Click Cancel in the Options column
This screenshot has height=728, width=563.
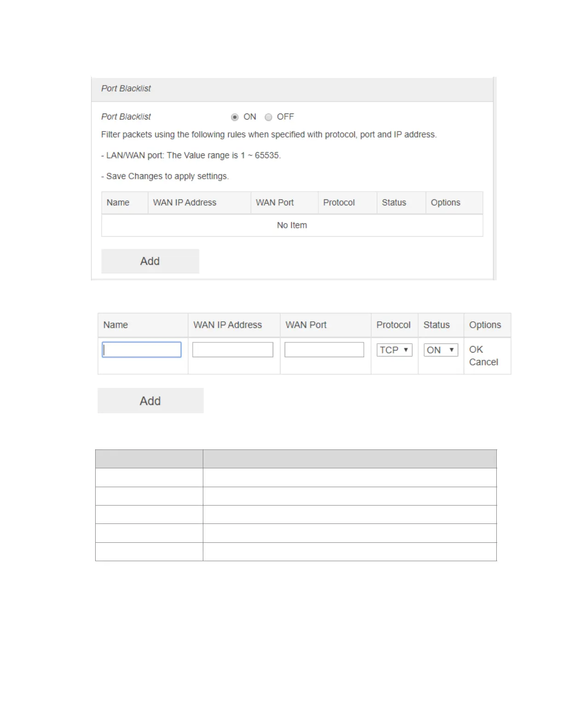[483, 362]
